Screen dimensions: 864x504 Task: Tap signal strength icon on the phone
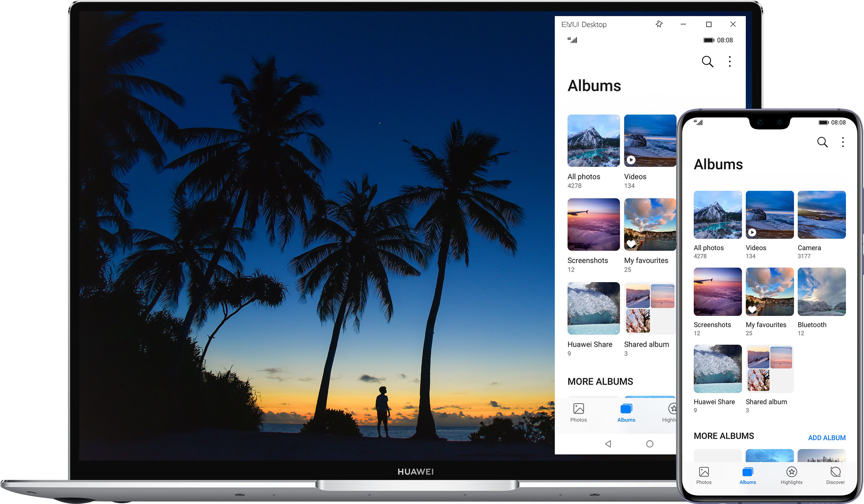[x=698, y=122]
